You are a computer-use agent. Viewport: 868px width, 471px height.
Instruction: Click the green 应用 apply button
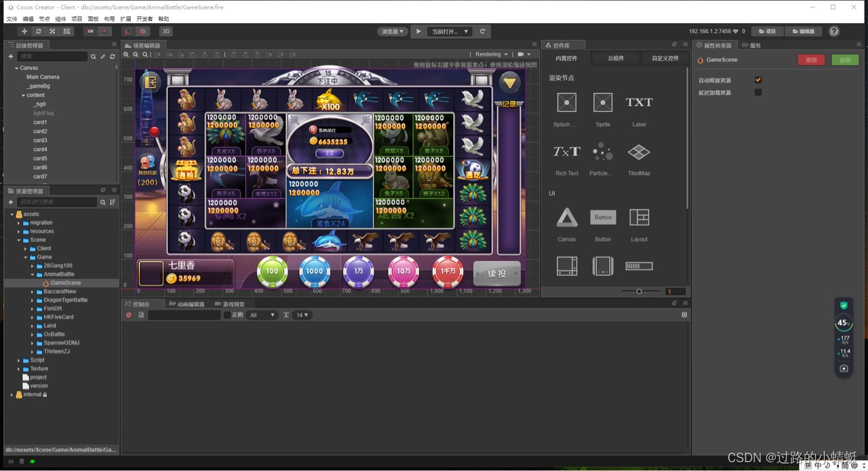(x=845, y=60)
